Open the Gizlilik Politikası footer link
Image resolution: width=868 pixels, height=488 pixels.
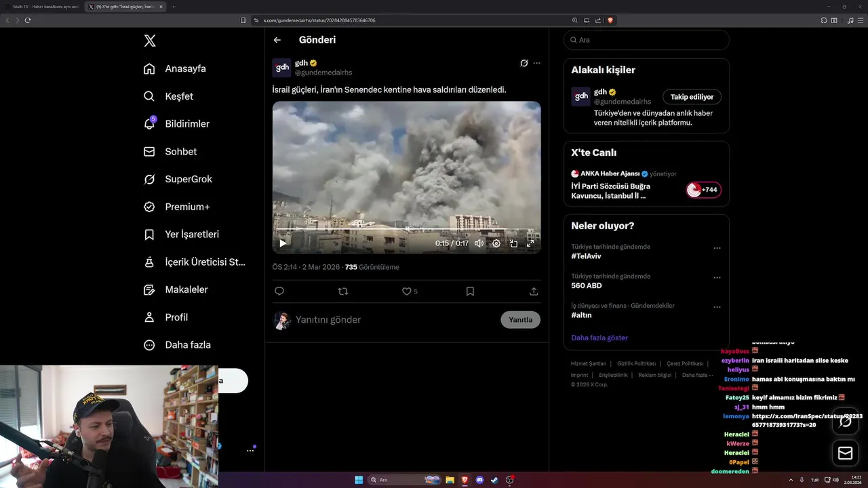(x=637, y=364)
